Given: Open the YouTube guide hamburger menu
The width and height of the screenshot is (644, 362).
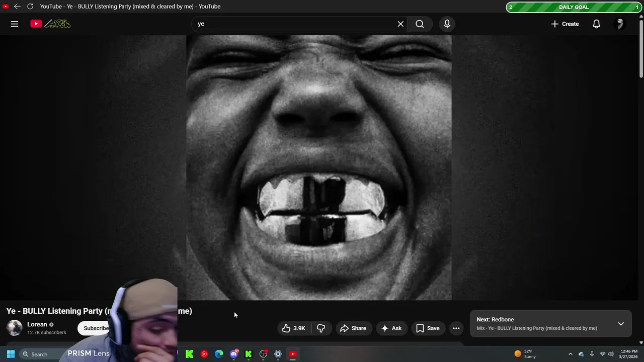Looking at the screenshot, I should coord(15,24).
